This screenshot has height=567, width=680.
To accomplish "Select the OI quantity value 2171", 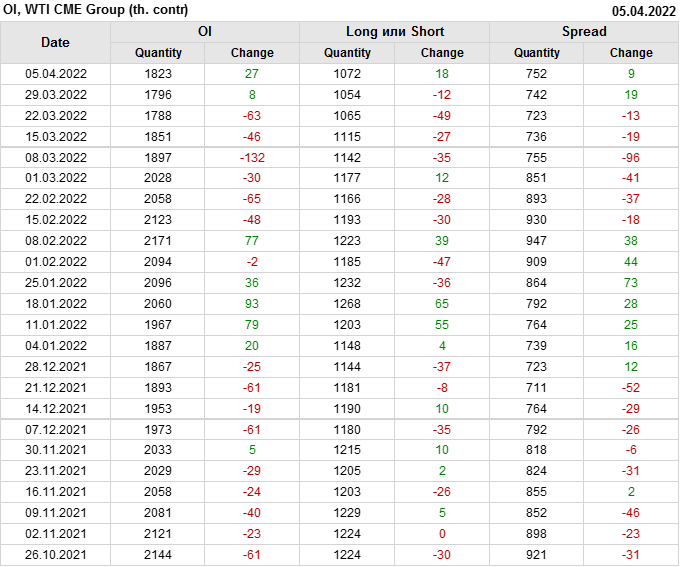I will coord(158,241).
